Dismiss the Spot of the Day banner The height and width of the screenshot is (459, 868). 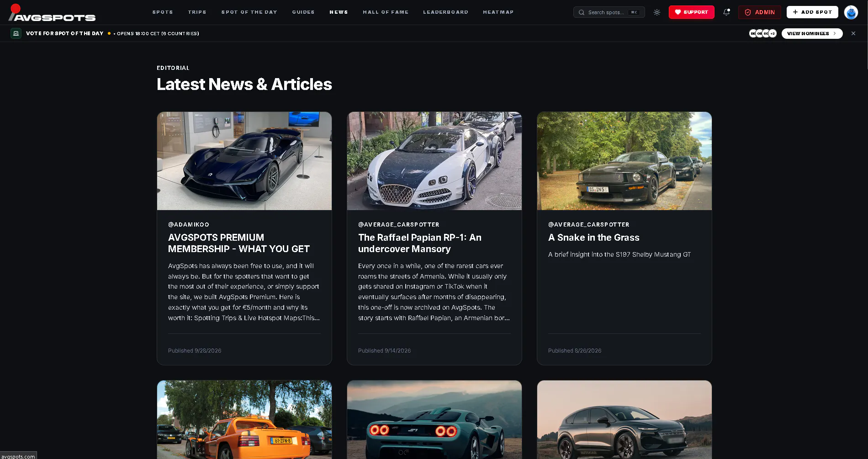tap(853, 33)
